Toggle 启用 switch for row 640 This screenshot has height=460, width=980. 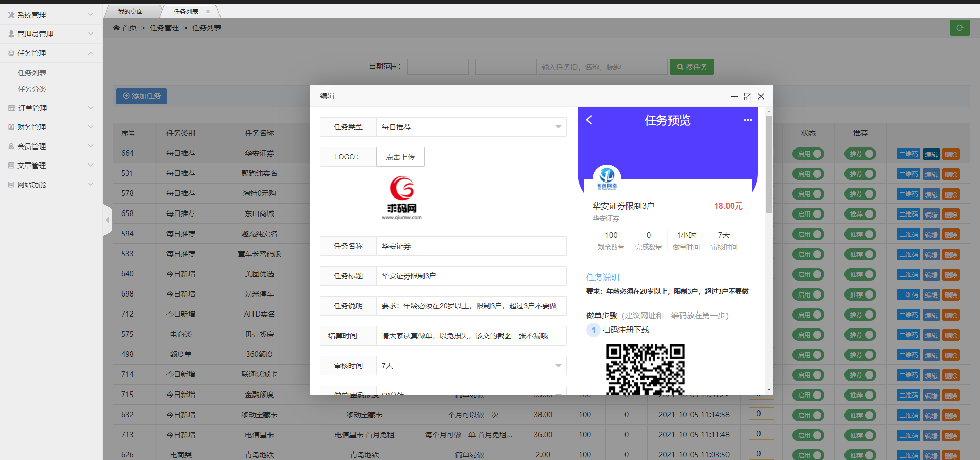click(x=808, y=274)
